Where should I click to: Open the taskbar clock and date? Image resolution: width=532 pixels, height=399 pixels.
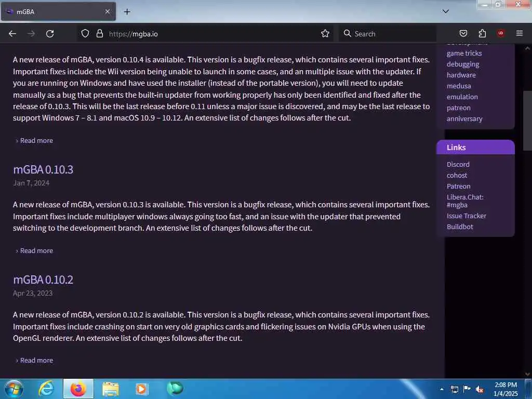click(506, 389)
